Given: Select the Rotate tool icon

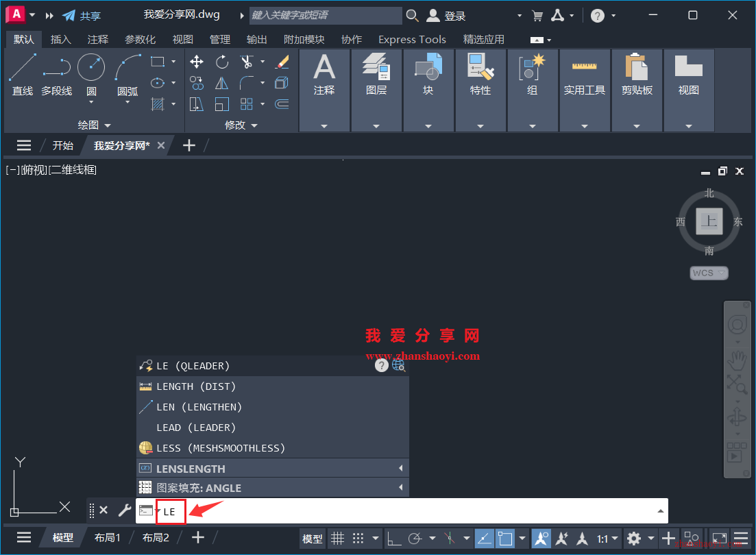Looking at the screenshot, I should 222,62.
